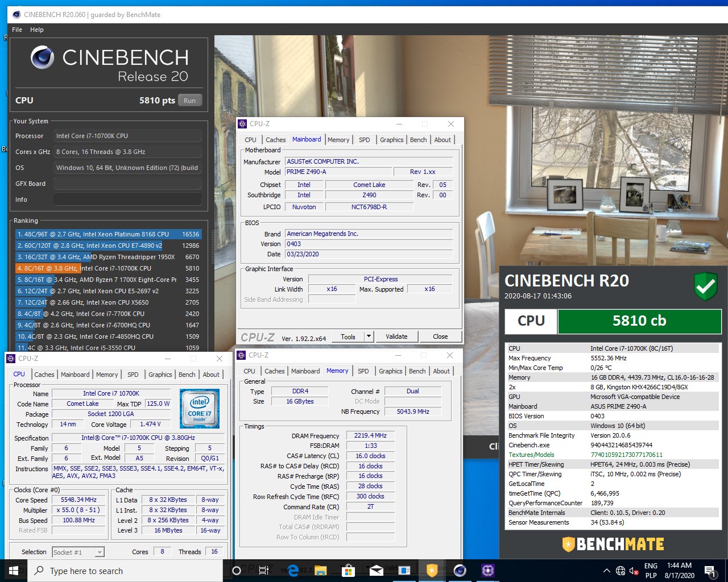728x582 pixels.
Task: Click the network globe icon in system tray
Action: (x=621, y=571)
